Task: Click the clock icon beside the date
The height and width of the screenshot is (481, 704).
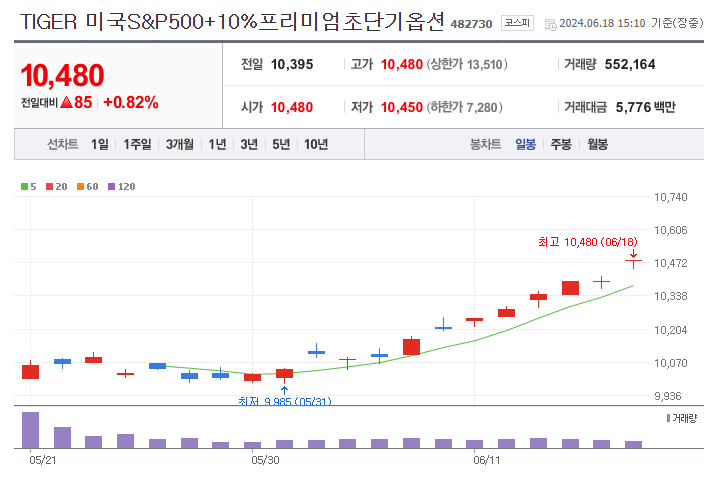Action: coord(550,24)
